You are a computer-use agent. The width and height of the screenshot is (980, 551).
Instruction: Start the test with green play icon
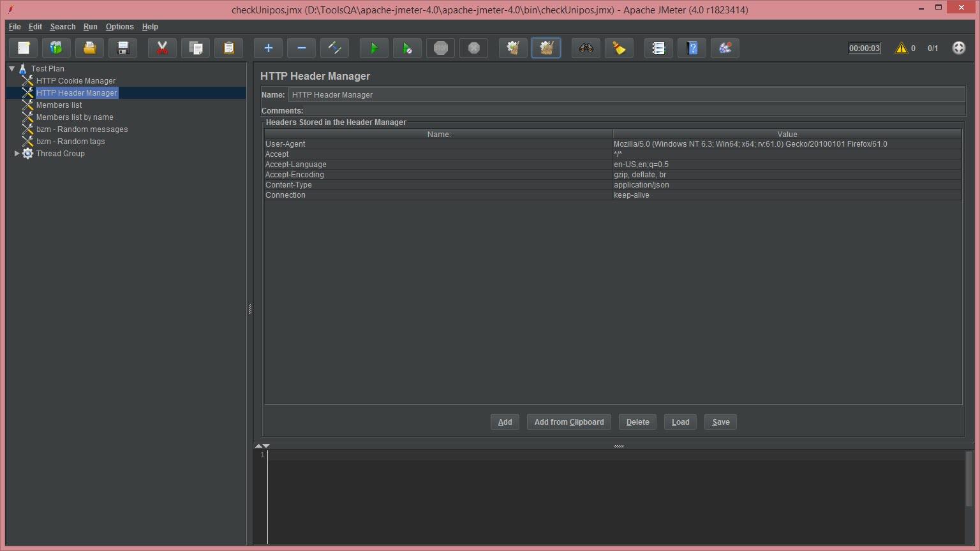[x=375, y=48]
